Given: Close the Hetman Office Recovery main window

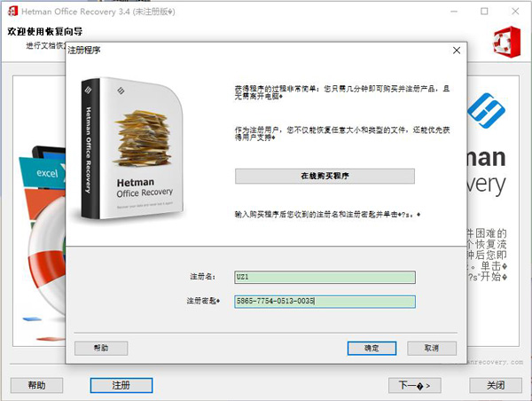Looking at the screenshot, I should (x=515, y=12).
